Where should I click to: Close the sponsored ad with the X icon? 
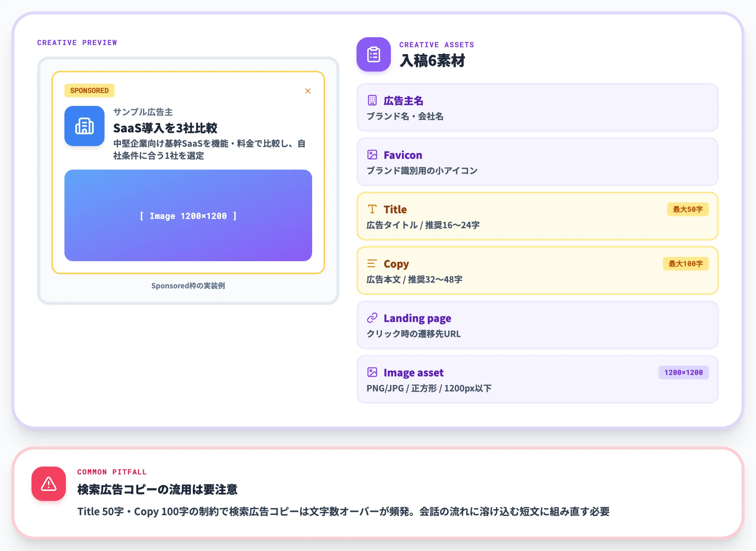click(x=308, y=91)
